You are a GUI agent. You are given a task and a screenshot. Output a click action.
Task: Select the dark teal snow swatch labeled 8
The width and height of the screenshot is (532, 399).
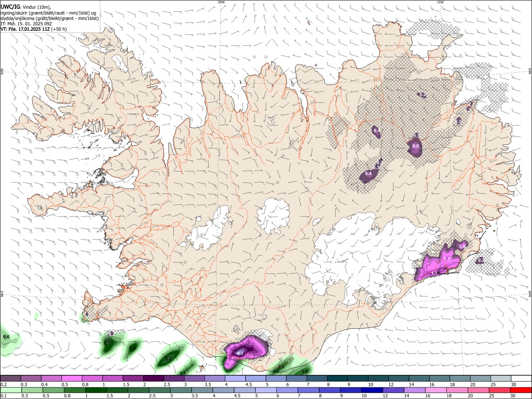[x=337, y=378]
